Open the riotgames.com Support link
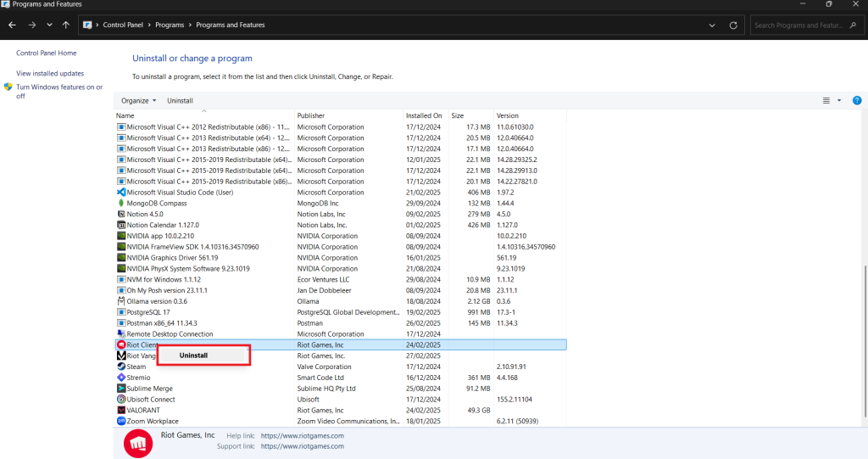Viewport: 868px width, 459px height. [x=303, y=446]
